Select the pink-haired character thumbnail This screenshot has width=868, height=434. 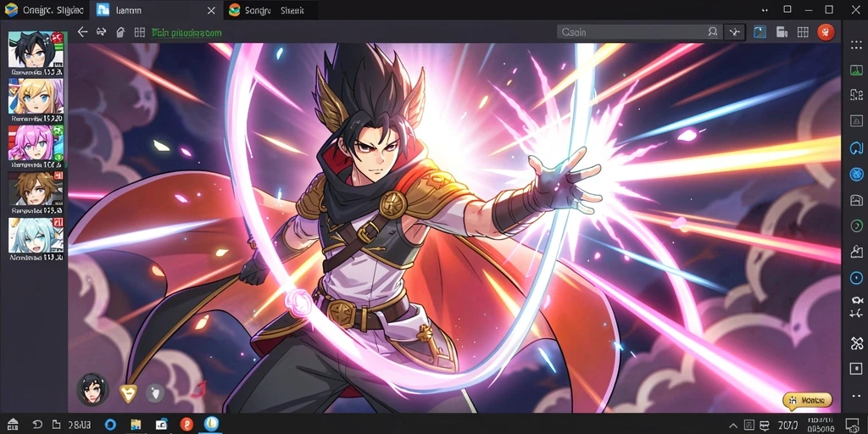pos(36,142)
